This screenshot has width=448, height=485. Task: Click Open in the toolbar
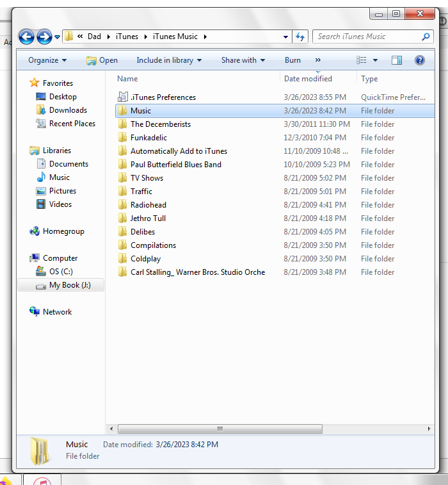pyautogui.click(x=102, y=60)
